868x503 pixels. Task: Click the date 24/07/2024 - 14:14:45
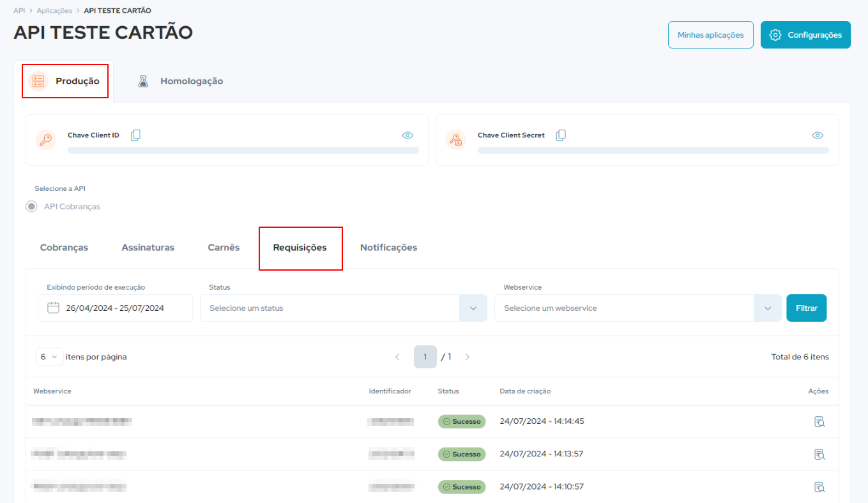(x=542, y=421)
